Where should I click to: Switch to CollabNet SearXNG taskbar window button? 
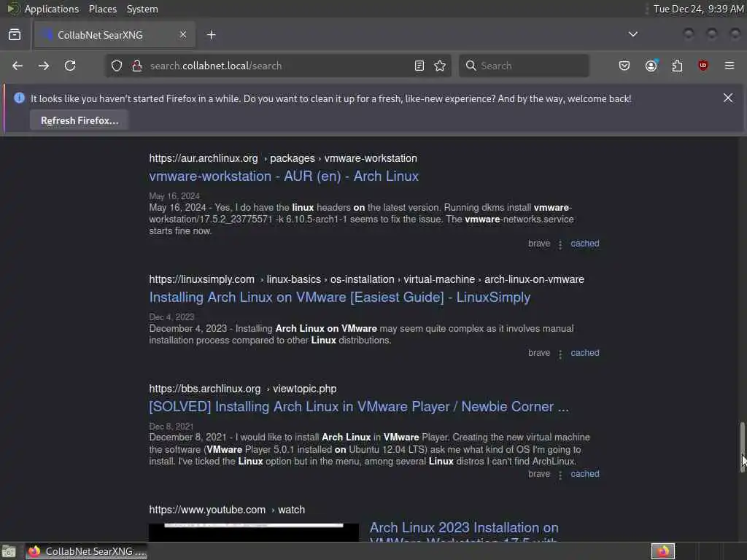click(x=86, y=551)
